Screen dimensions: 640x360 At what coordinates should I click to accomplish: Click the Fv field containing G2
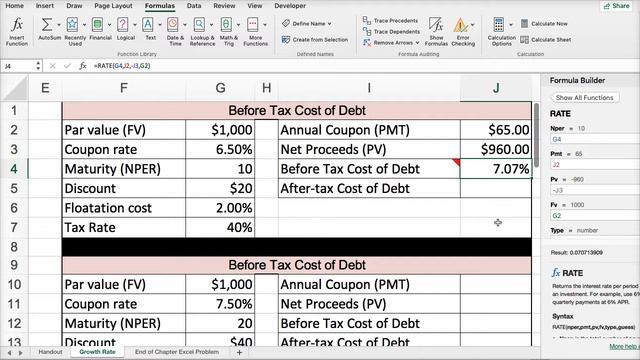click(x=595, y=216)
